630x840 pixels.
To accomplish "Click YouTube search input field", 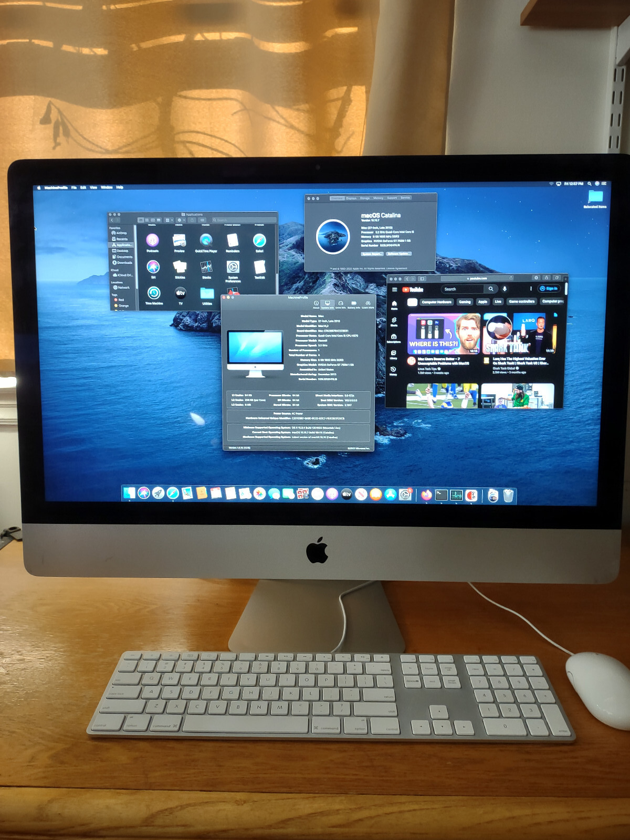I will pos(462,289).
